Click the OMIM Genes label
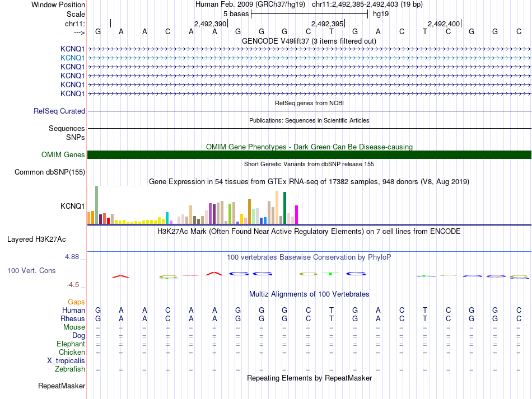 (63, 155)
